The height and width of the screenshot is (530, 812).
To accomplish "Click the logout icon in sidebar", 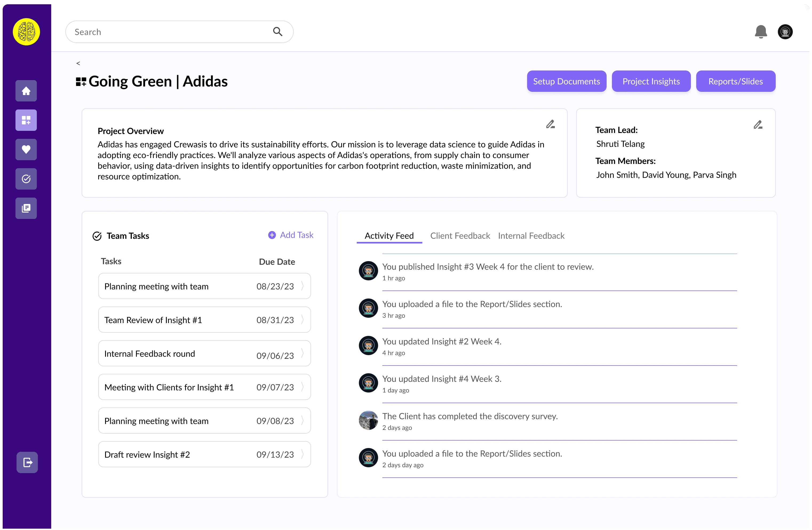I will point(27,462).
